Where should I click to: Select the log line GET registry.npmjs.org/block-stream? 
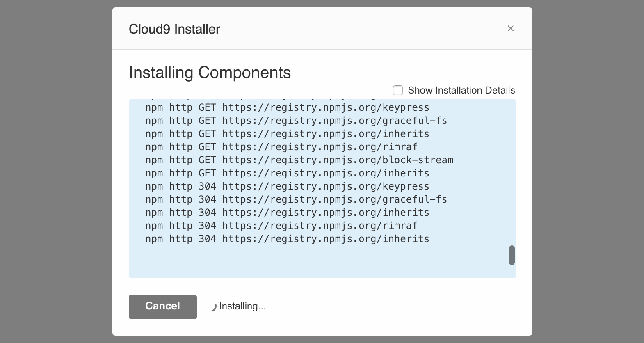coord(299,160)
